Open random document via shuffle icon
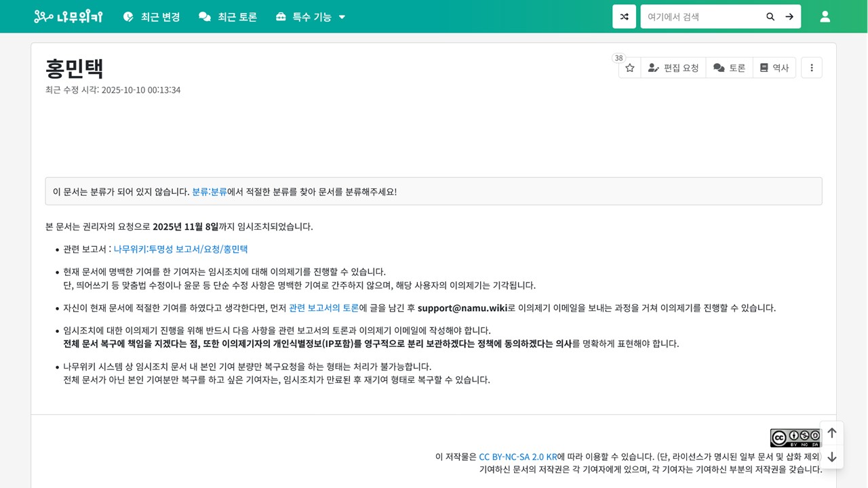868x488 pixels. (624, 16)
